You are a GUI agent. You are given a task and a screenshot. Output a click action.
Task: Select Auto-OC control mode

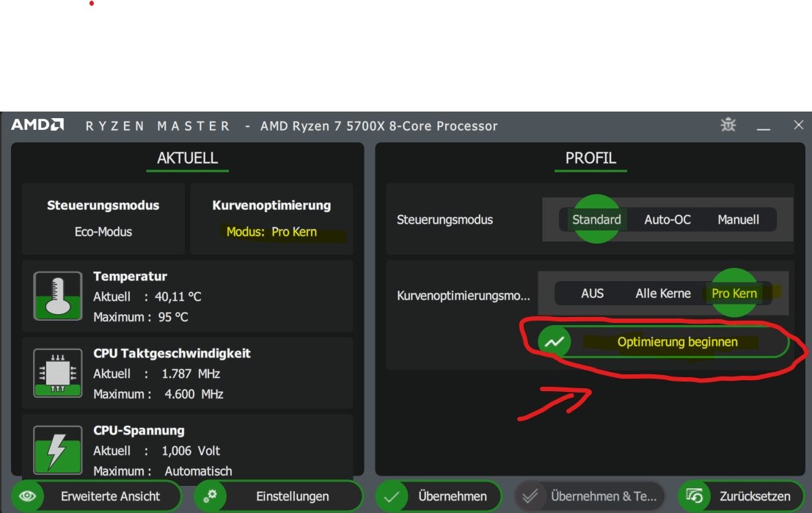[667, 219]
